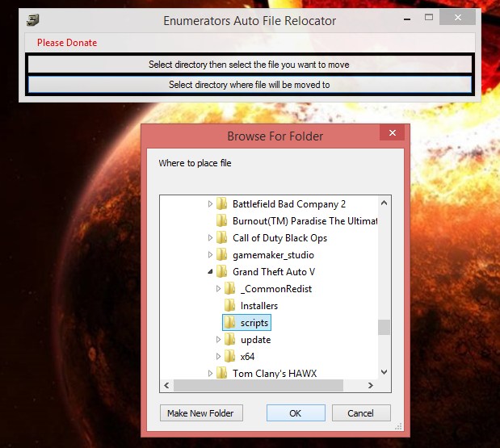This screenshot has width=500, height=448.
Task: Expand the Battlefield Bad Company 2 folder
Action: tap(210, 203)
